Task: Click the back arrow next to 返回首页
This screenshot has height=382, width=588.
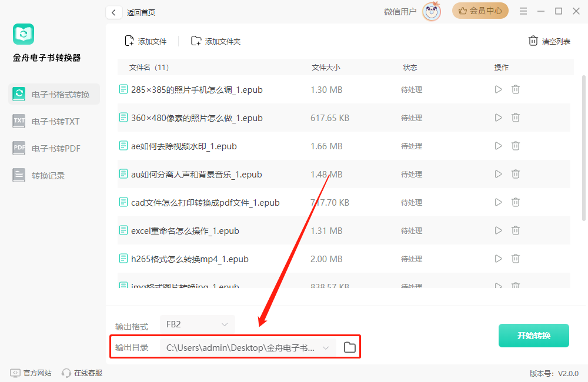Action: (x=113, y=12)
